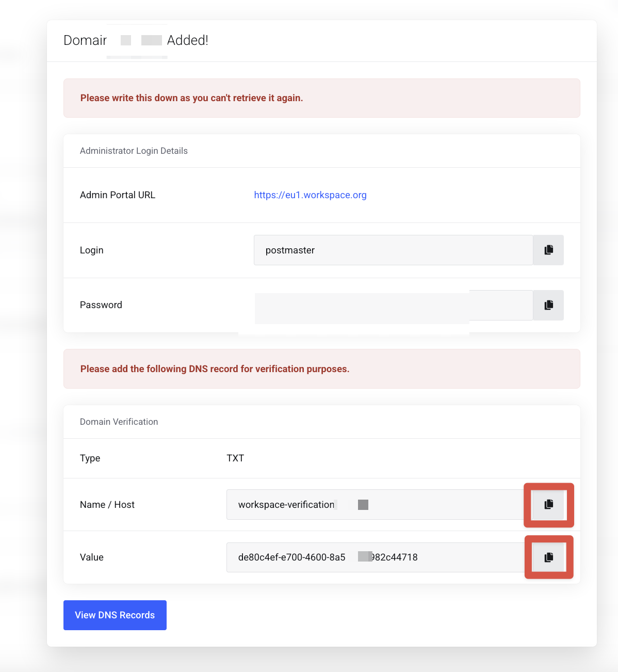Click the 'Type' row label
618x672 pixels.
90,458
